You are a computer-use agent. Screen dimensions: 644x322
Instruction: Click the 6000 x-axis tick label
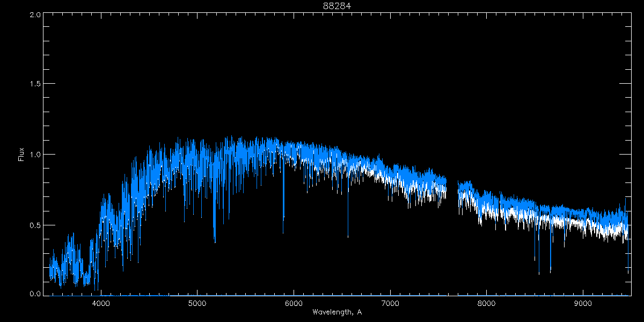coord(294,303)
